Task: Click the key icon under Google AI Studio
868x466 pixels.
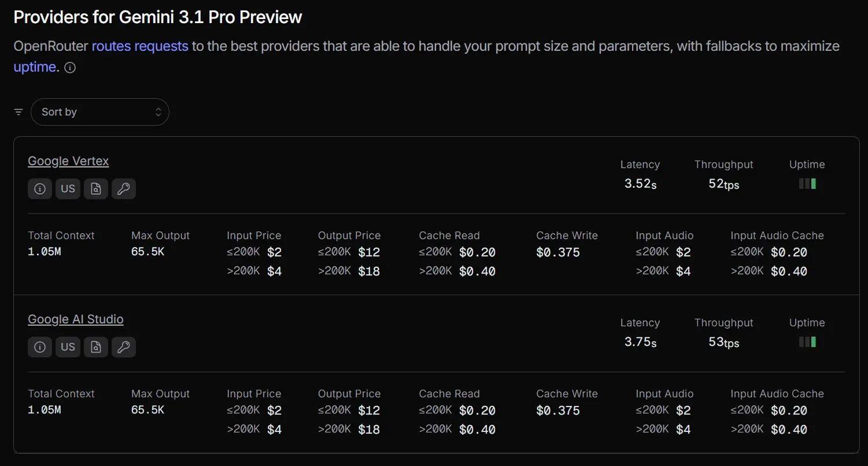Action: (x=123, y=347)
